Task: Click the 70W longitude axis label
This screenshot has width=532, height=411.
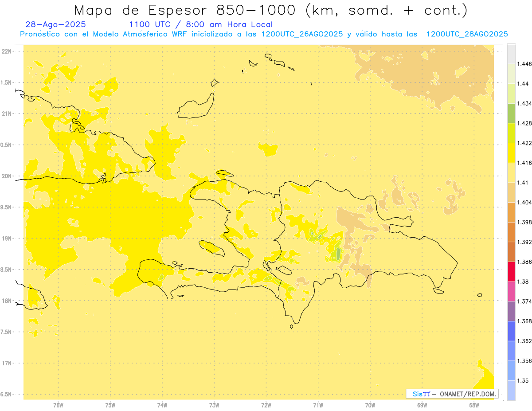Action: tap(370, 405)
